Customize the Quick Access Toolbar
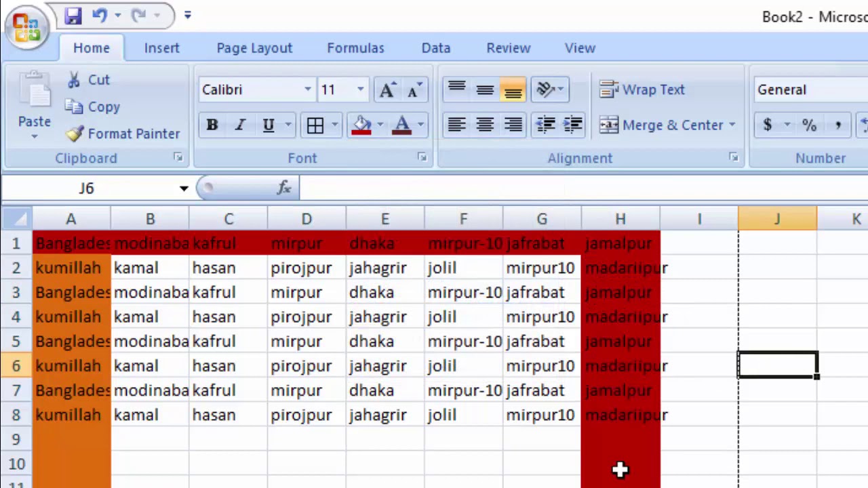The height and width of the screenshot is (488, 868). (188, 15)
